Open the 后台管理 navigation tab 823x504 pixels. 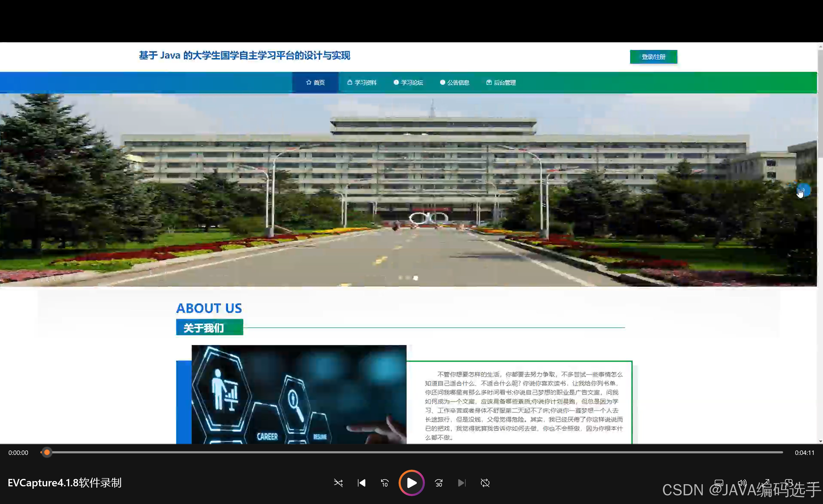point(501,83)
